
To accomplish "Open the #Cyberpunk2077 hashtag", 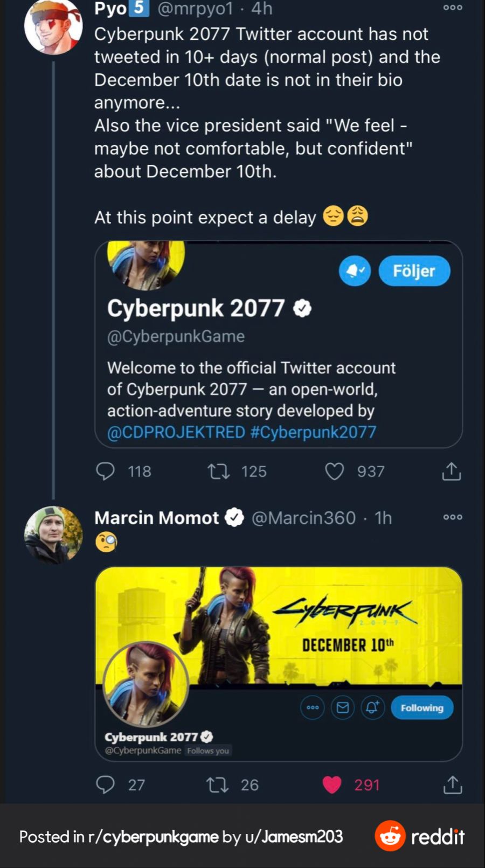I will tap(313, 432).
